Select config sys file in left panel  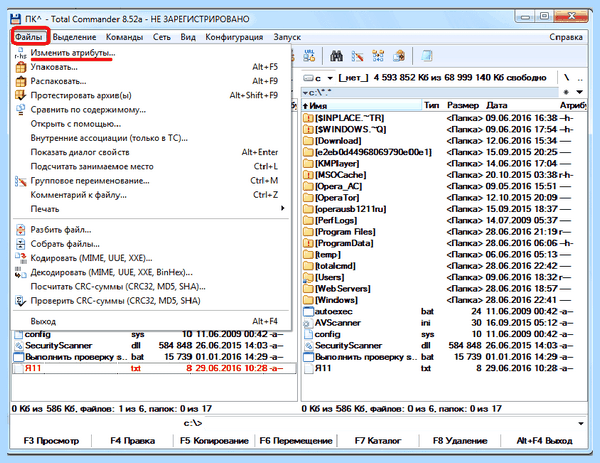coord(154,334)
